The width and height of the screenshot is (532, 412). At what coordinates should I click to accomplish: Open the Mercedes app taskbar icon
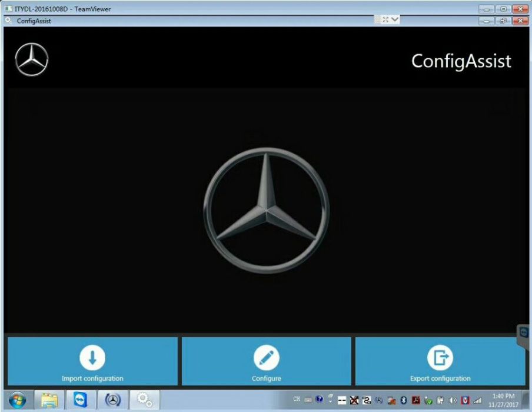(112, 400)
